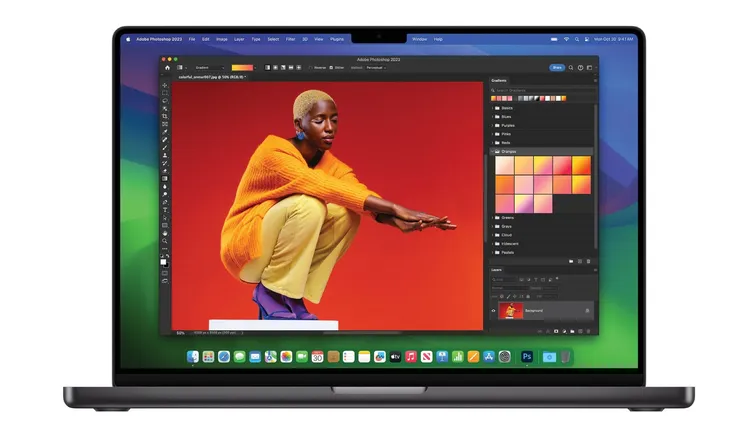Delete gradient using Gradients panel trash icon

588,261
